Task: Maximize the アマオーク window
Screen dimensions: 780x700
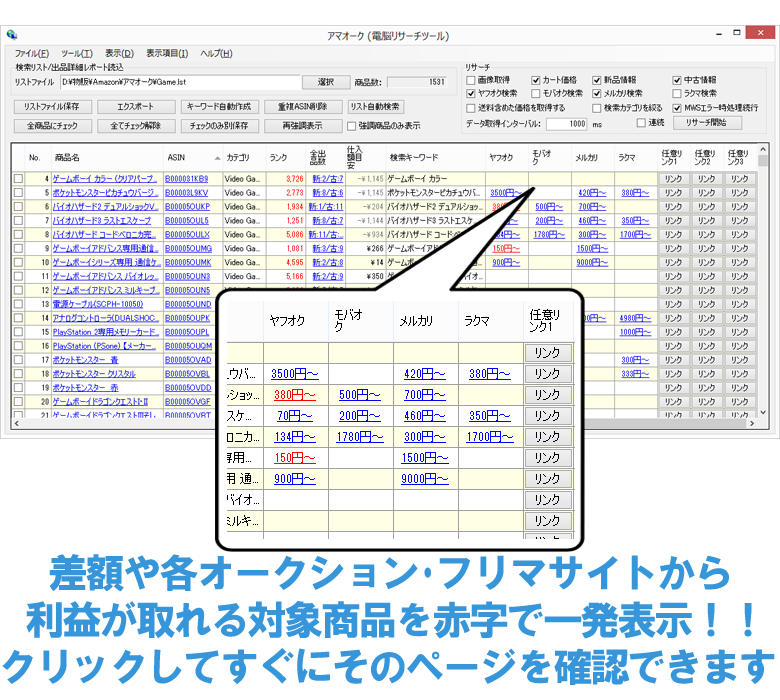Action: [737, 33]
